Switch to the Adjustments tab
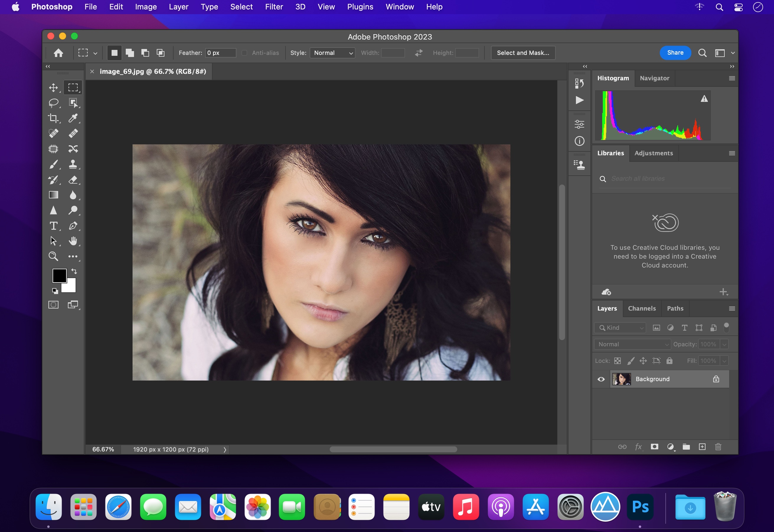 coord(654,153)
